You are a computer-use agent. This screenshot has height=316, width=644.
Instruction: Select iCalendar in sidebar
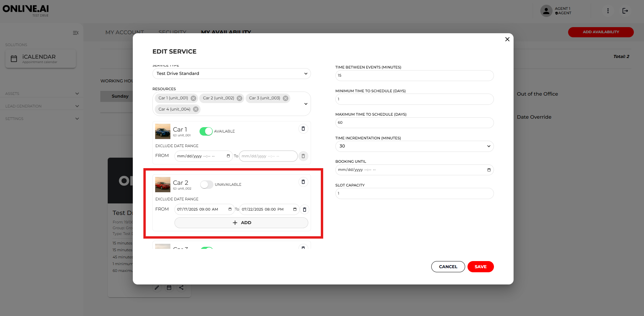coord(41,59)
